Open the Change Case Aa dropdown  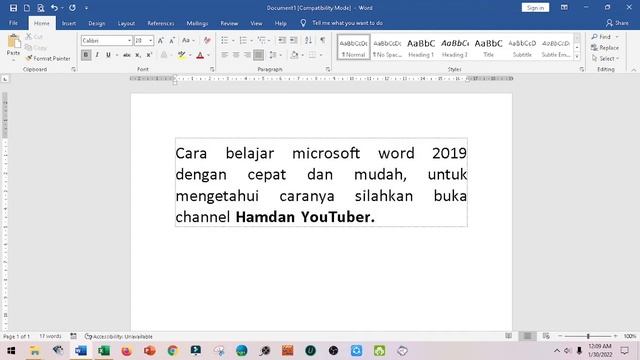pyautogui.click(x=188, y=40)
